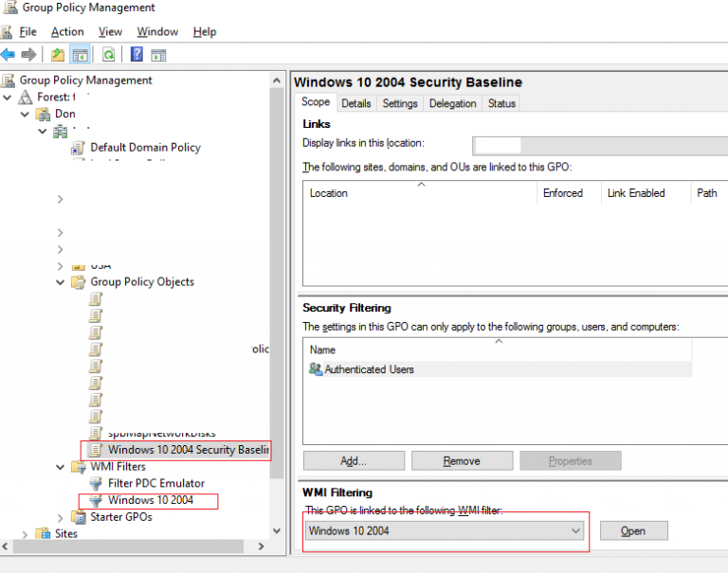Click the tree pane scroll down arrow
The image size is (728, 573).
277,531
